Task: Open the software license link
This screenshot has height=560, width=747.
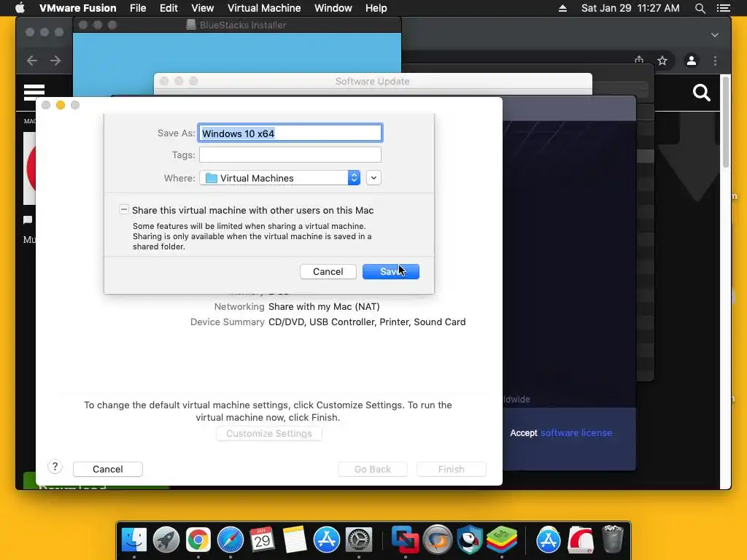Action: (x=576, y=433)
